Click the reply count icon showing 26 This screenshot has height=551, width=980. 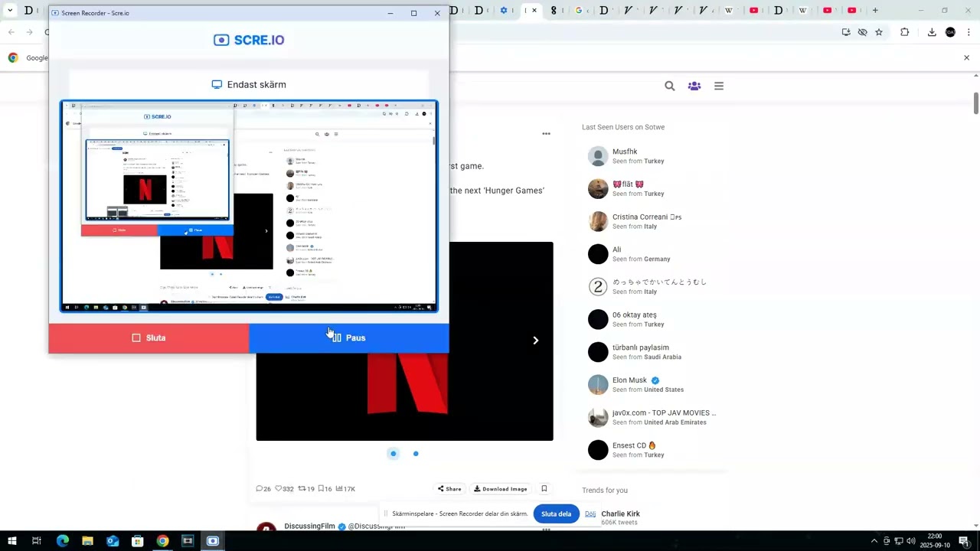tap(260, 488)
